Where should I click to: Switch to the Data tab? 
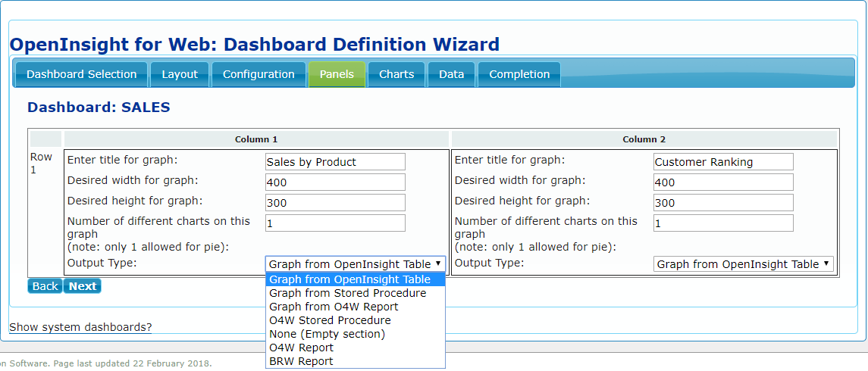click(451, 75)
